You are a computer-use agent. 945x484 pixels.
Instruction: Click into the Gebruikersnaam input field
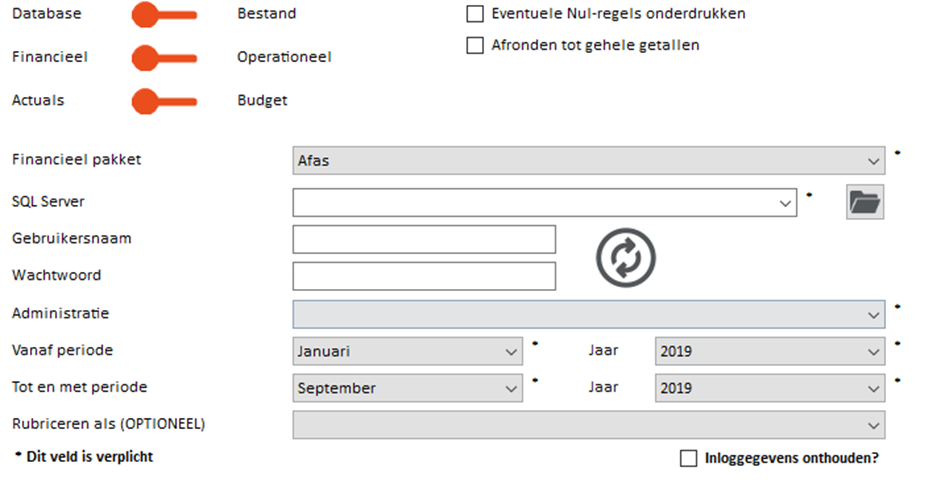coord(424,239)
